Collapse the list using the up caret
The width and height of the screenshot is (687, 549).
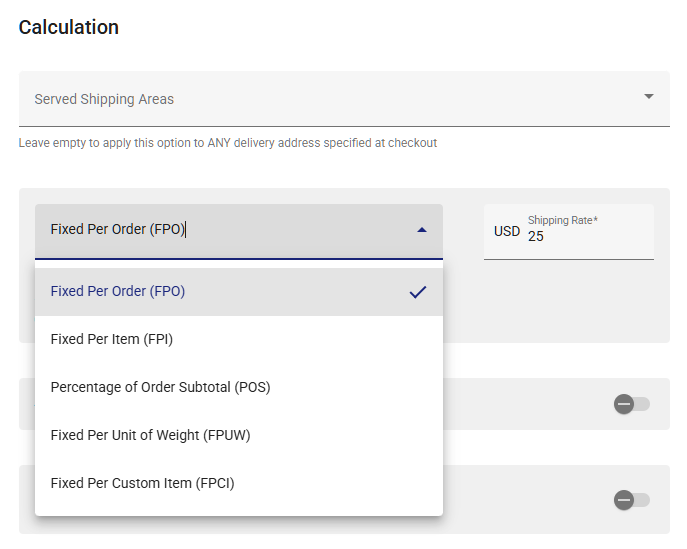(x=422, y=230)
